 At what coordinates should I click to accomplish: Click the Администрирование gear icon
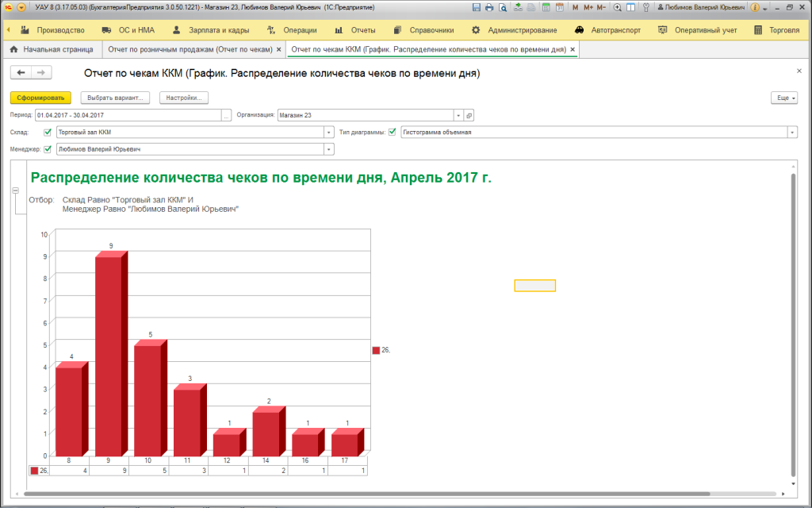[476, 30]
